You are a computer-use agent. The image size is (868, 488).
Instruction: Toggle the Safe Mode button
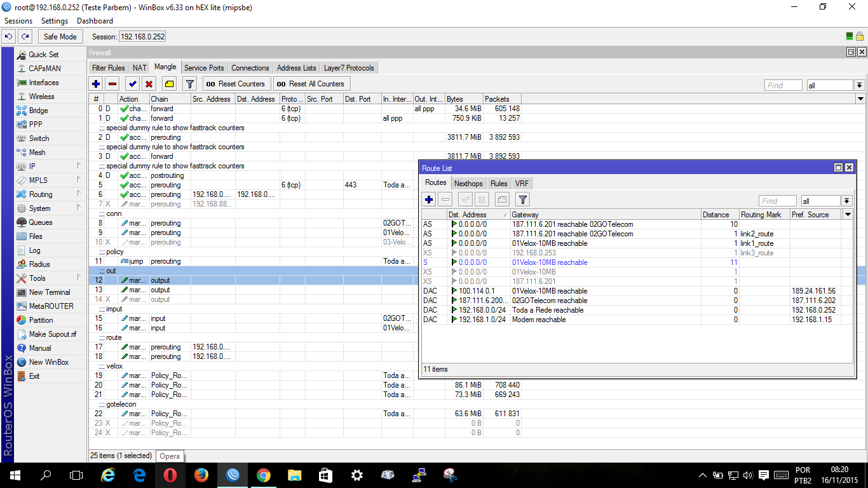click(x=60, y=37)
